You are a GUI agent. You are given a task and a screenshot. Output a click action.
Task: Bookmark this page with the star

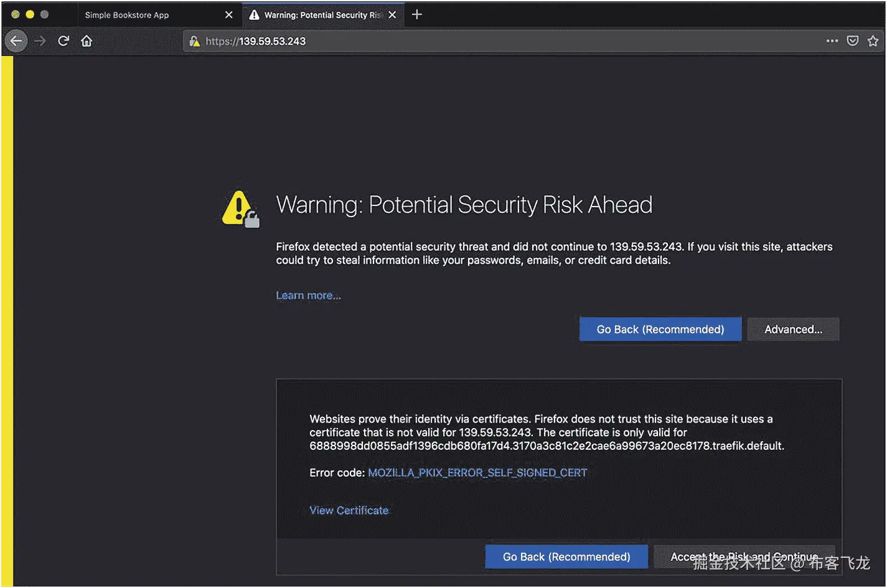[873, 41]
